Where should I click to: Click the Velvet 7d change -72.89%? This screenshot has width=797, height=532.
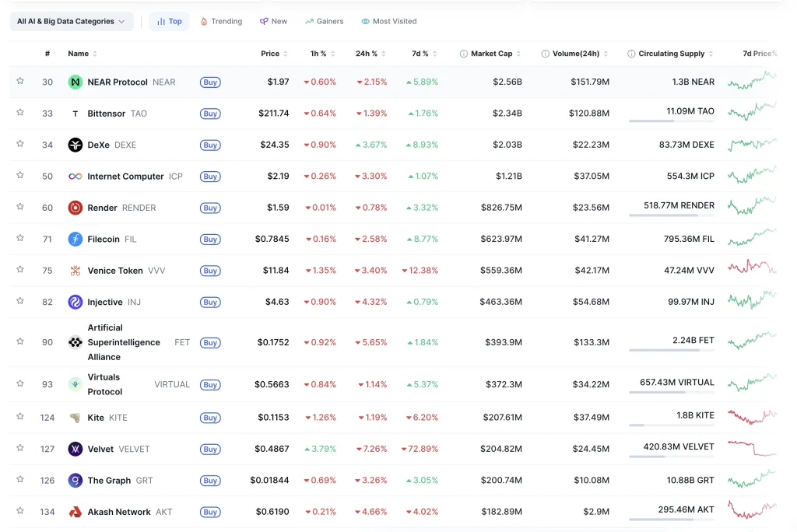(x=420, y=450)
